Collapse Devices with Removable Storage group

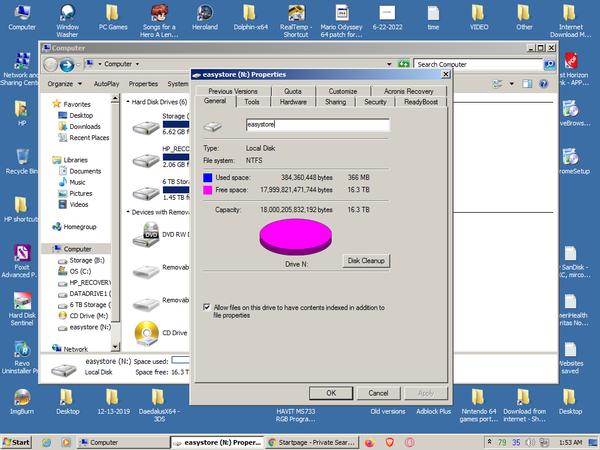pyautogui.click(x=129, y=212)
